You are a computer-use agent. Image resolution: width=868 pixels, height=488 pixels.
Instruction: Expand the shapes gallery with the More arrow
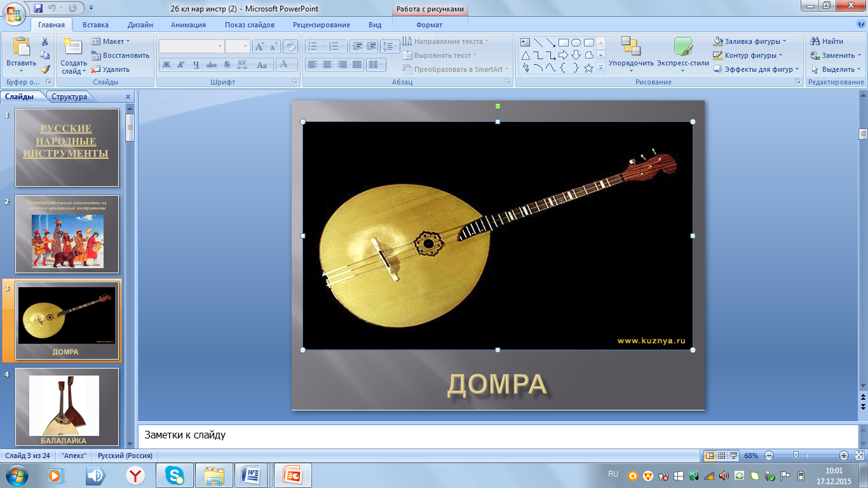[600, 68]
